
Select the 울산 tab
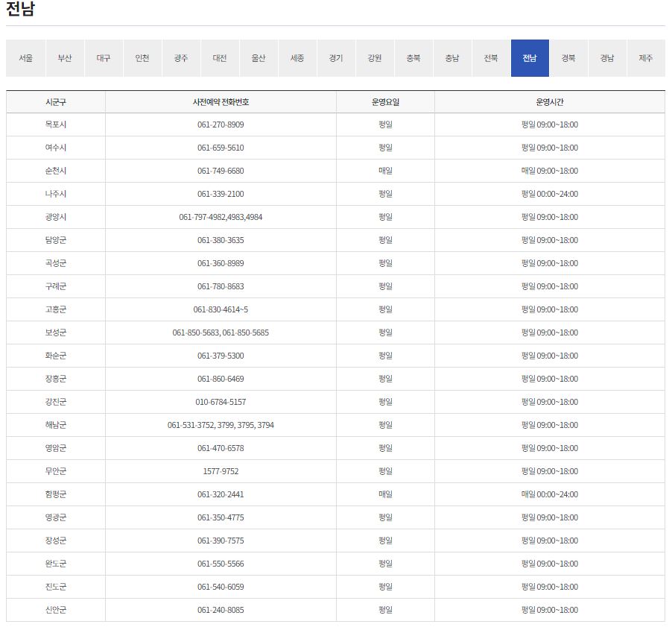click(x=259, y=58)
